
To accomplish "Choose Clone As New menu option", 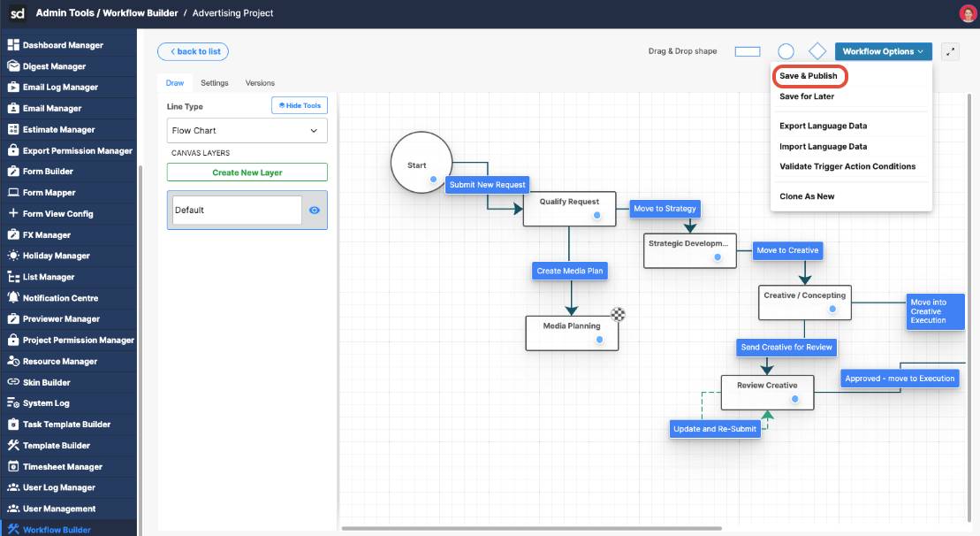I will point(807,196).
